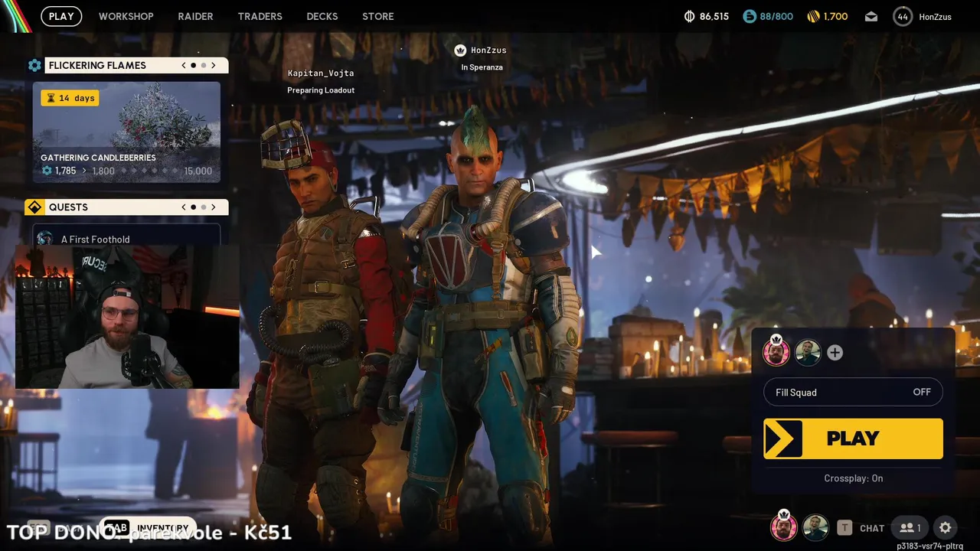980x551 pixels.
Task: Go to previous Flickering Flames page arrow
Action: click(184, 66)
